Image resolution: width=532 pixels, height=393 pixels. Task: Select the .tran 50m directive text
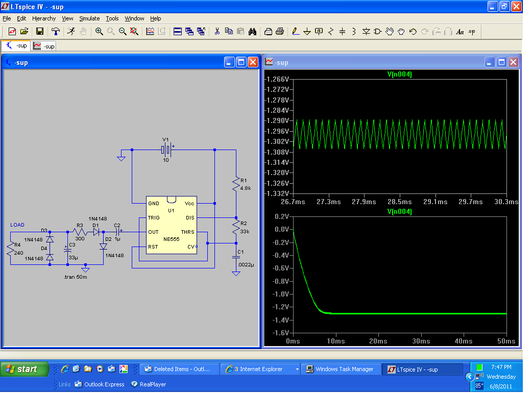pyautogui.click(x=76, y=277)
